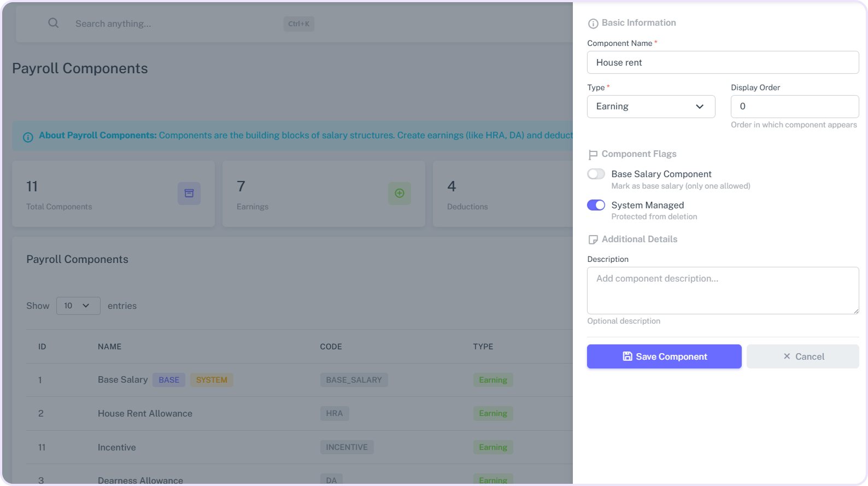This screenshot has width=868, height=486.
Task: Click the Component Flags flag icon
Action: click(x=593, y=155)
